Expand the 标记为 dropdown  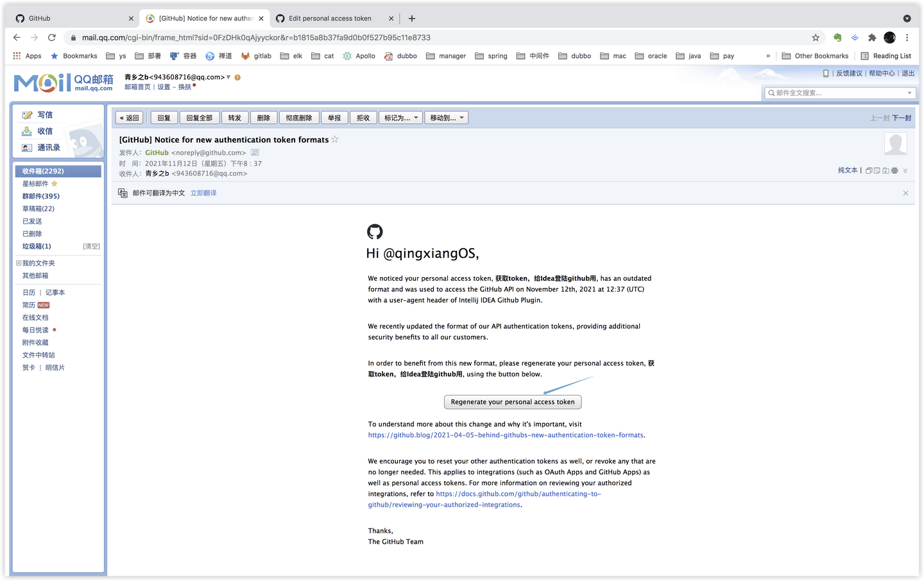400,117
